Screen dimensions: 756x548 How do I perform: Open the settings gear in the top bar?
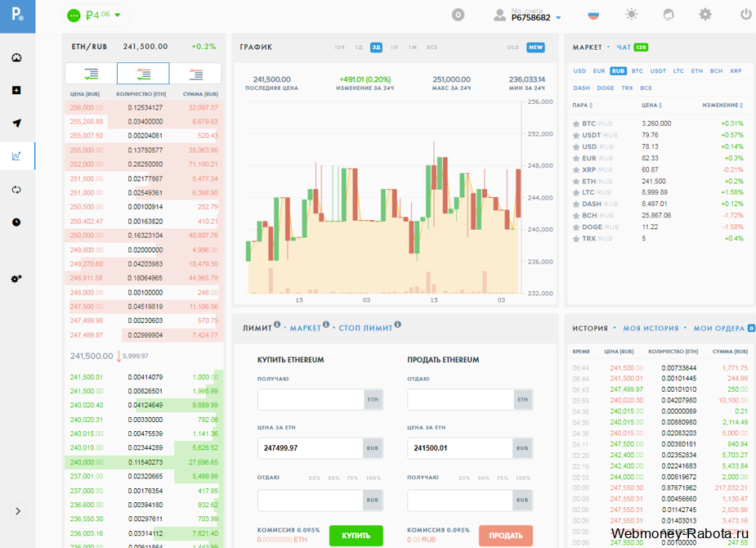705,15
